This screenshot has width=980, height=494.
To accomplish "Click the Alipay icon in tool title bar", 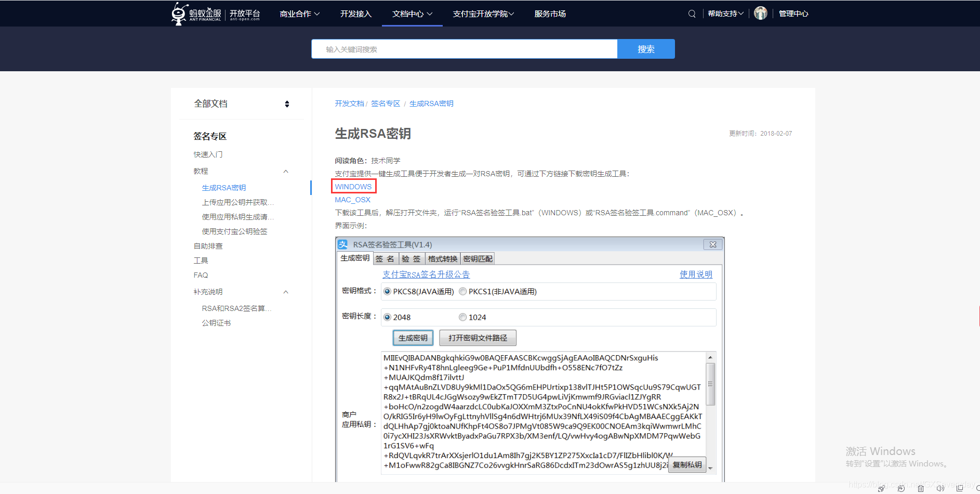I will pos(342,244).
